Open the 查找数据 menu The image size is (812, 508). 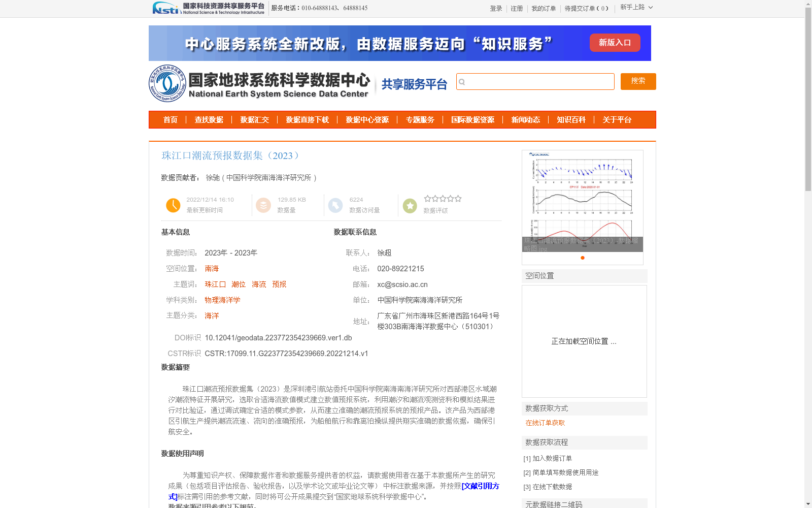tap(209, 120)
